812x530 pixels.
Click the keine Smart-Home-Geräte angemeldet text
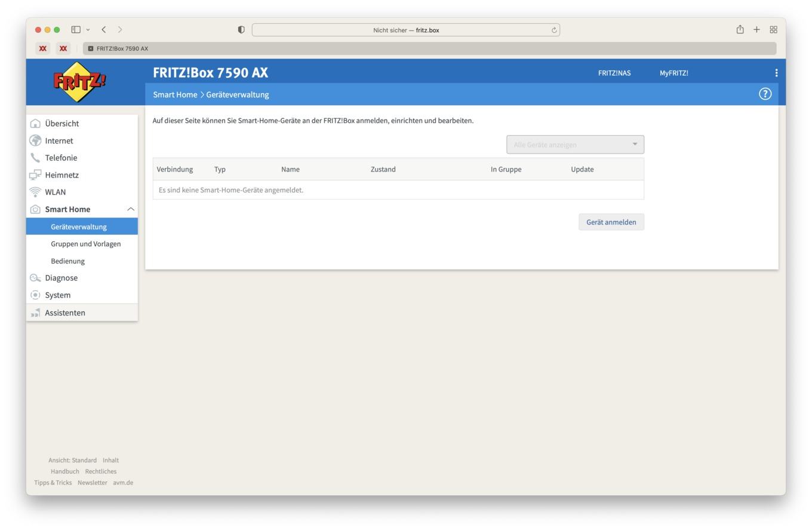click(x=231, y=190)
